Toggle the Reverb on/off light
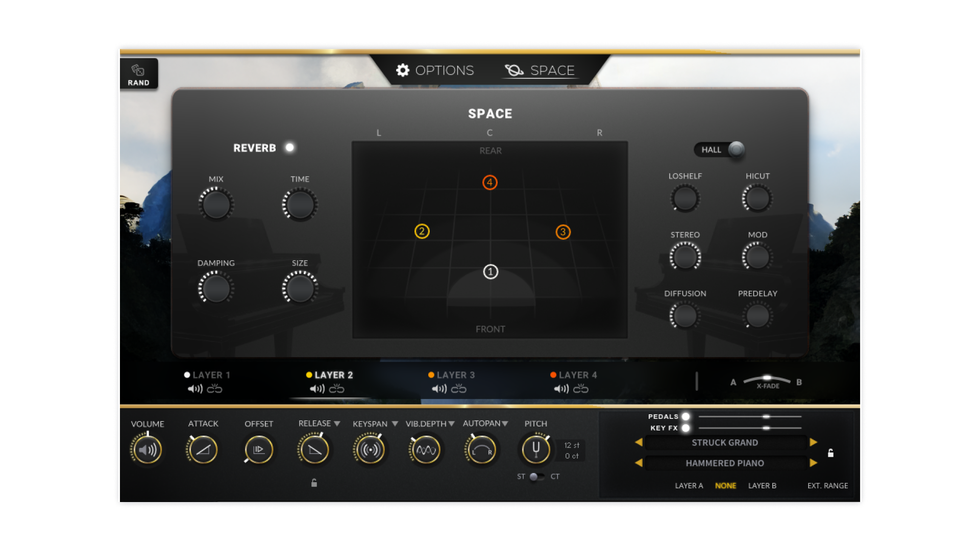 coord(290,148)
